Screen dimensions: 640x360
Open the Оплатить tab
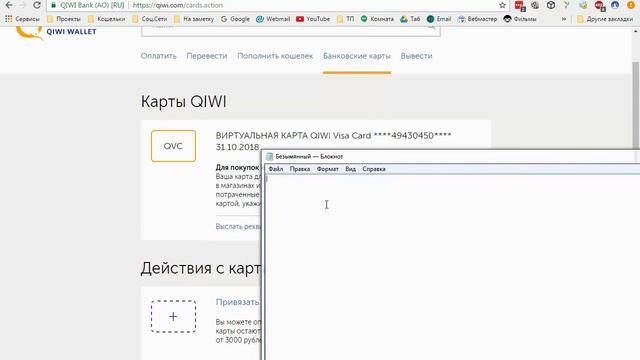[x=158, y=56]
